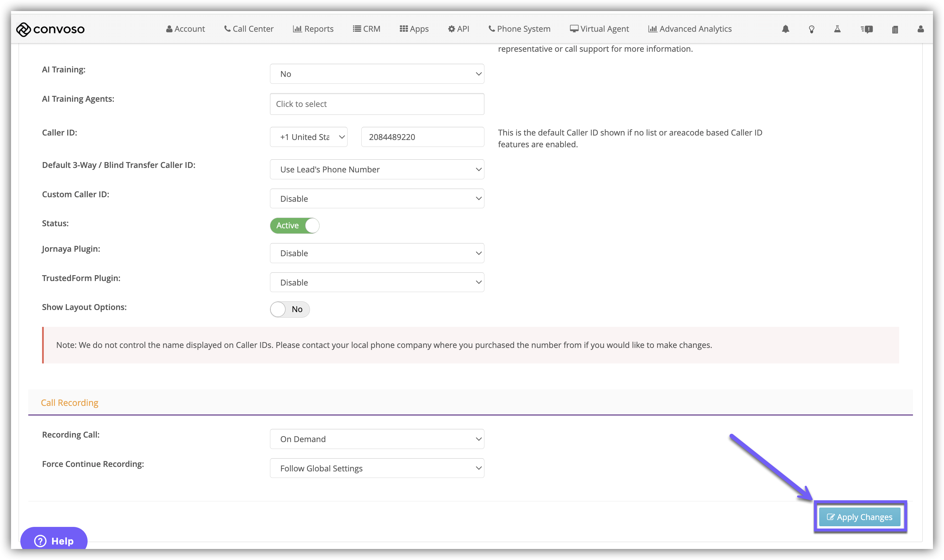
Task: Open the Recording Call dropdown
Action: click(376, 439)
